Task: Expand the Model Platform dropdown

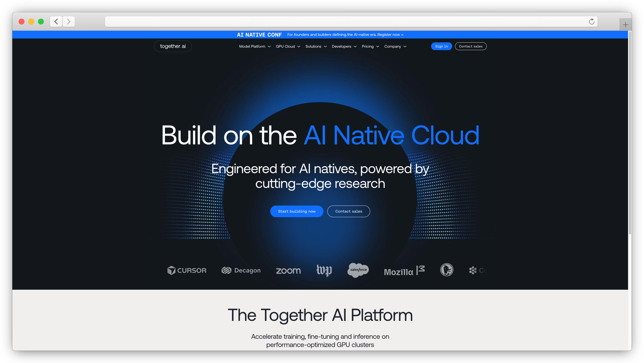Action: pos(255,46)
